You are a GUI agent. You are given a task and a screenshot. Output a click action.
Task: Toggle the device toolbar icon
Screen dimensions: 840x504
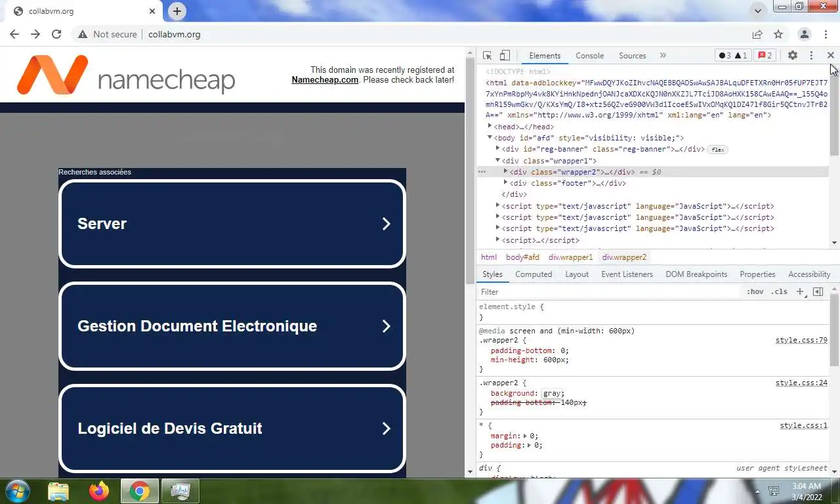click(x=505, y=56)
